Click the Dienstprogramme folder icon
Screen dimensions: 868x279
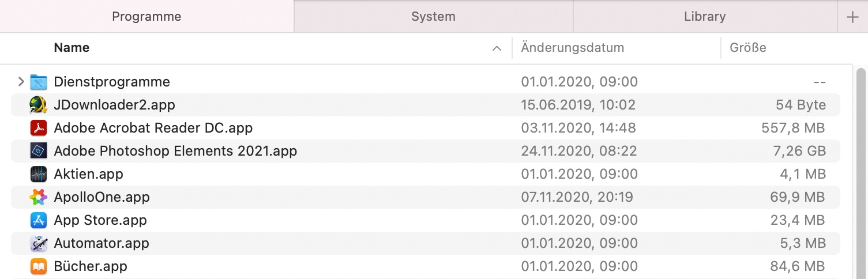coord(38,82)
